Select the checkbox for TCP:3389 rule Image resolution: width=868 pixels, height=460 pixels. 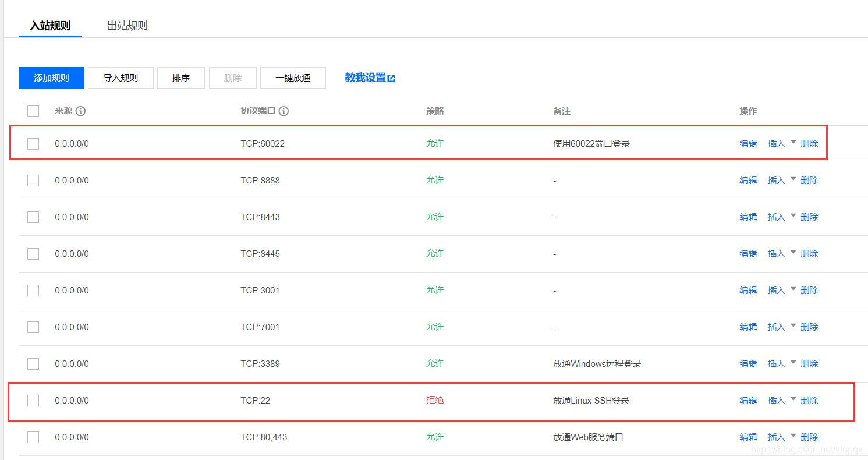(x=33, y=364)
